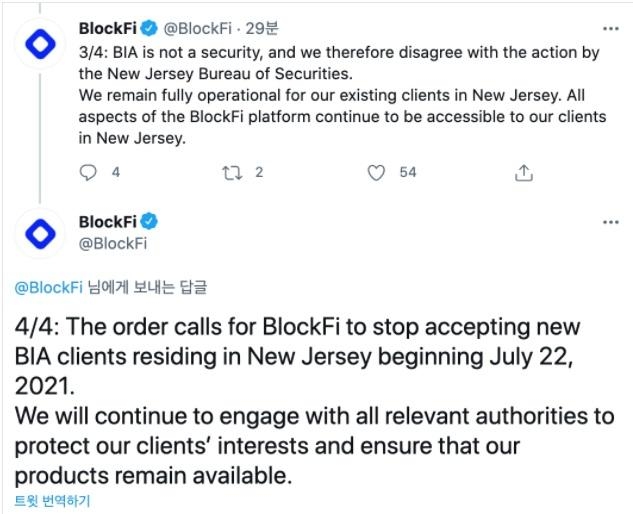The height and width of the screenshot is (514, 633).
Task: Click the @BlockFi handle under the second name
Action: (x=113, y=243)
